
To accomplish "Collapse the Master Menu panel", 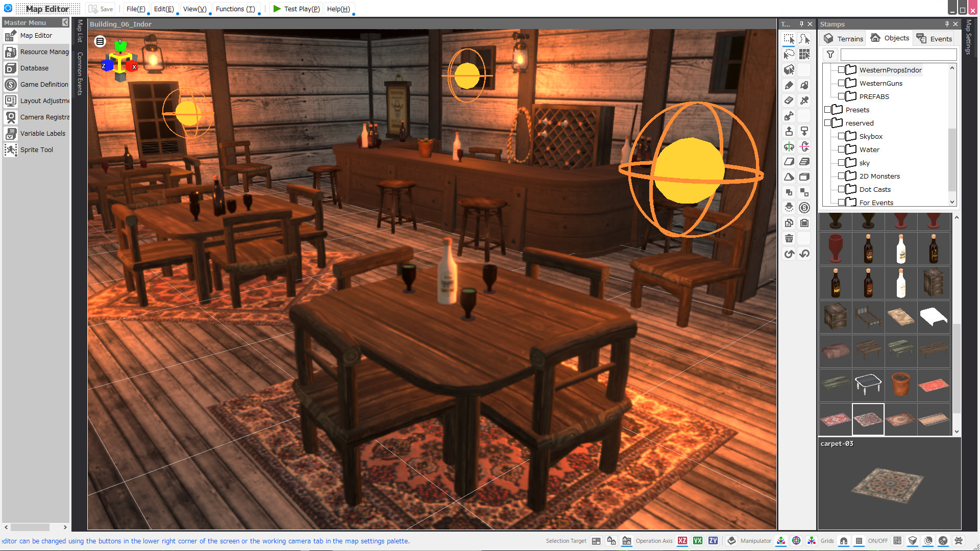I will point(65,22).
